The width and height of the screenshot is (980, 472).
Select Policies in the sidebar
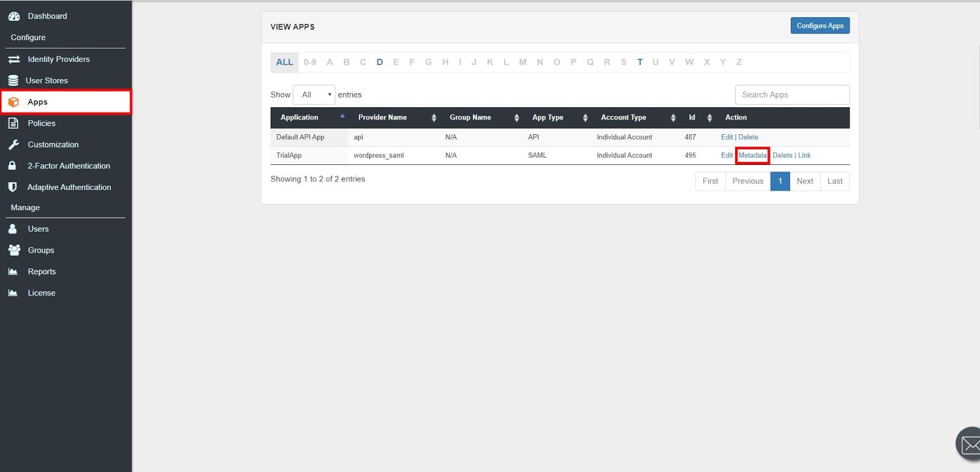42,123
